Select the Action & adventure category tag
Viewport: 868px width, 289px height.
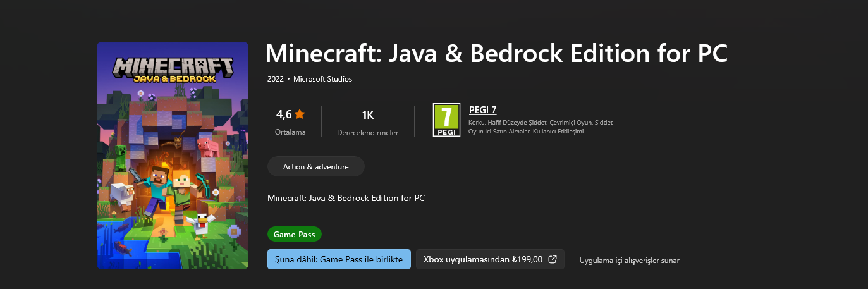(x=315, y=167)
